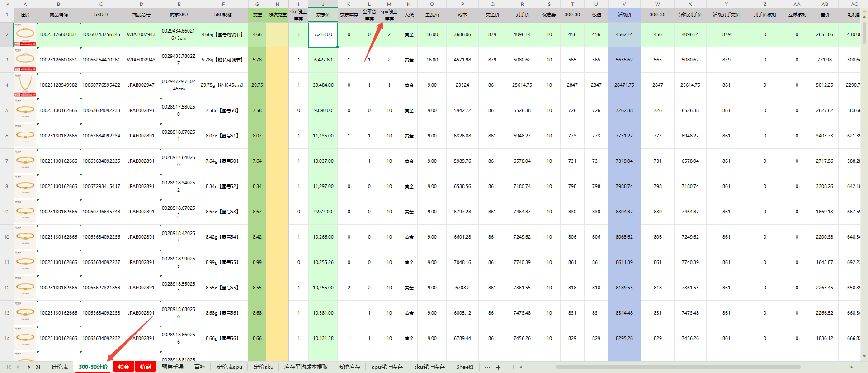Click the select-all corner triangle

tap(7, 4)
